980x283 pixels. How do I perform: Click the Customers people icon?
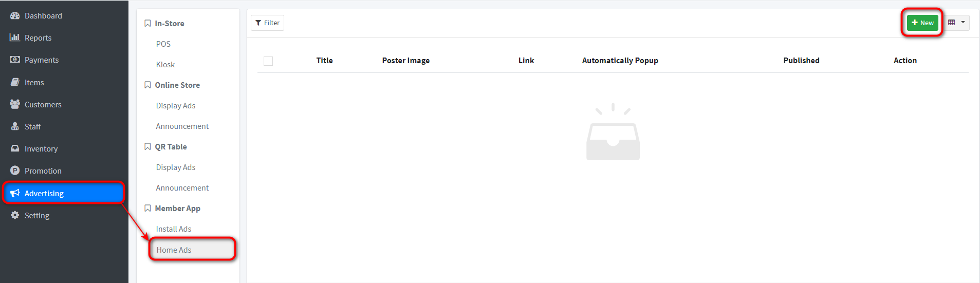click(x=15, y=104)
